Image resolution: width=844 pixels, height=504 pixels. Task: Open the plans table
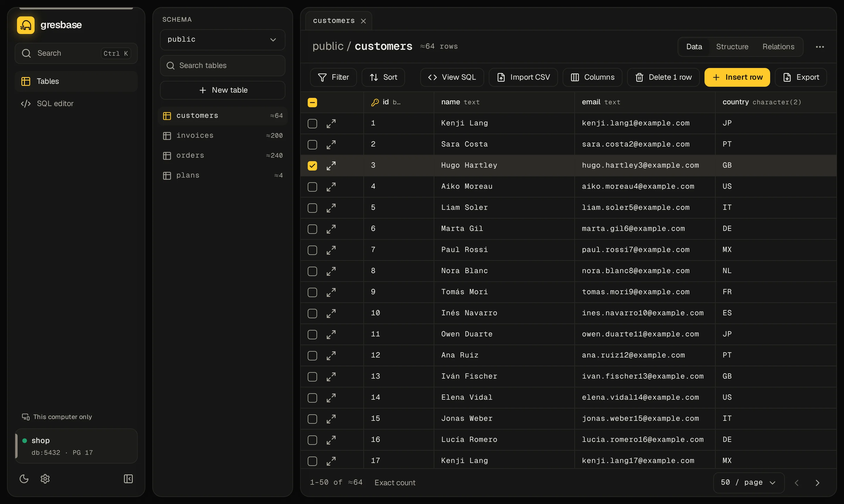(x=222, y=176)
